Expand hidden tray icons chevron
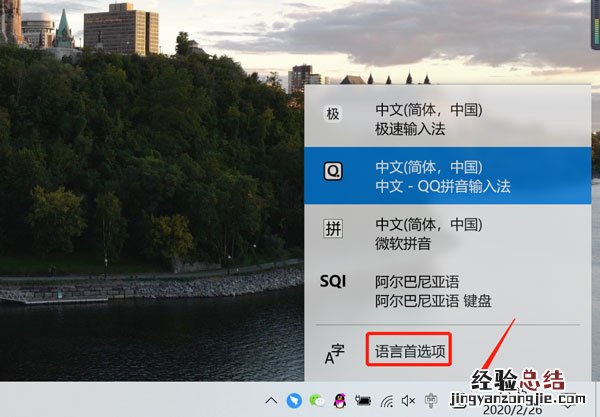This screenshot has height=417, width=600. 271,401
